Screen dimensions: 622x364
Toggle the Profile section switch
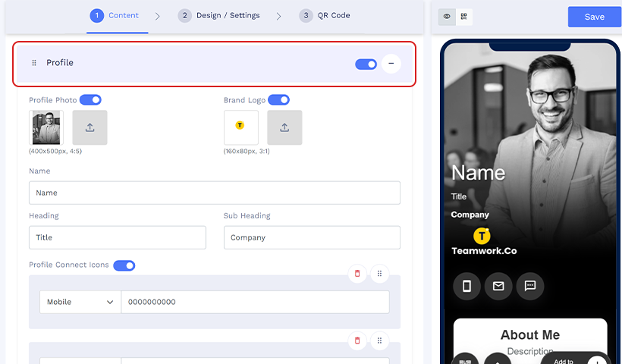point(366,64)
